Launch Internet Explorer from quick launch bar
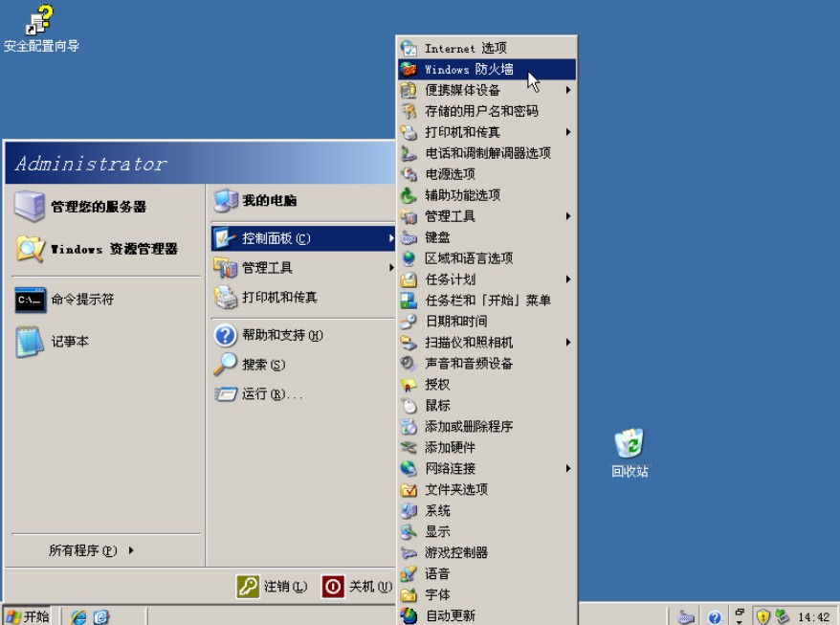The width and height of the screenshot is (840, 625). [x=78, y=617]
